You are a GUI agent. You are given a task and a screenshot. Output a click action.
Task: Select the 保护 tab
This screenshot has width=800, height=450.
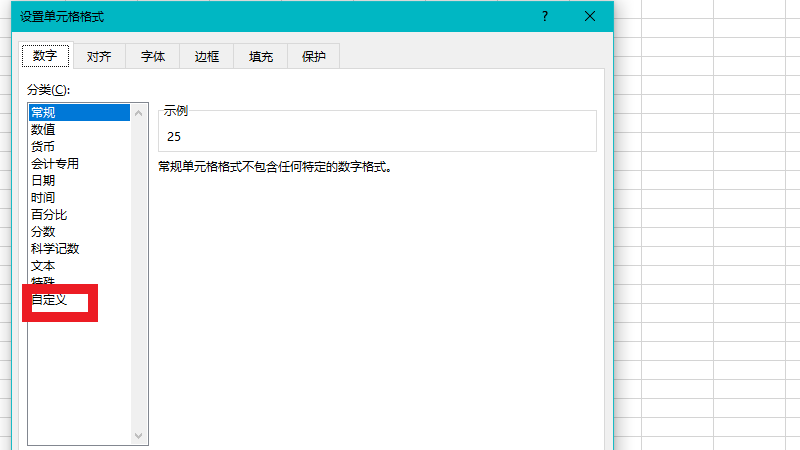[x=314, y=57]
